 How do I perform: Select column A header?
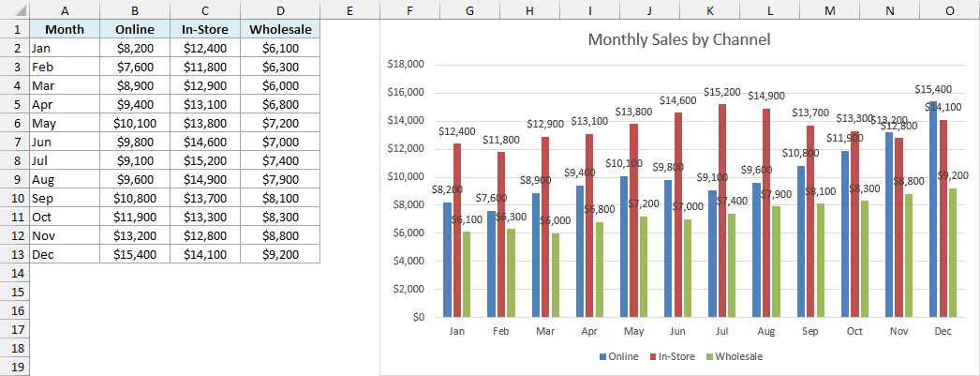tap(65, 10)
